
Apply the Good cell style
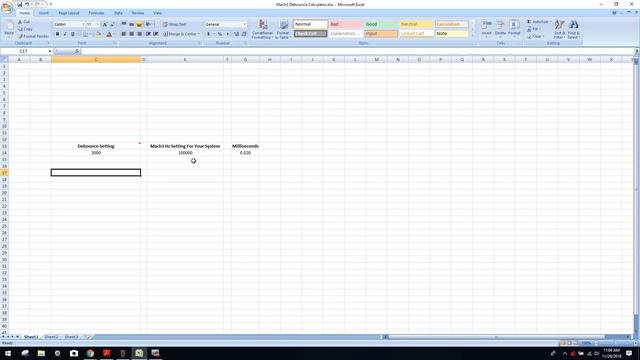(381, 24)
